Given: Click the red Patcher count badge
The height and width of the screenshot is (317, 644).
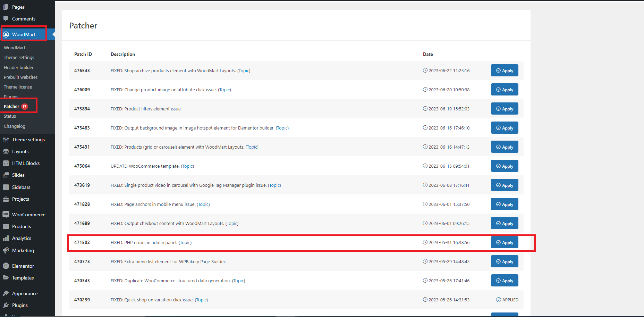Looking at the screenshot, I should [25, 107].
